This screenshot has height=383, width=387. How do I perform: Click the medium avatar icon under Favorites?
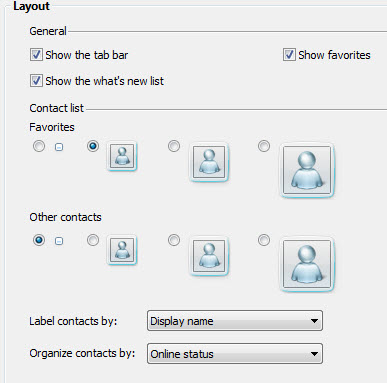click(209, 162)
